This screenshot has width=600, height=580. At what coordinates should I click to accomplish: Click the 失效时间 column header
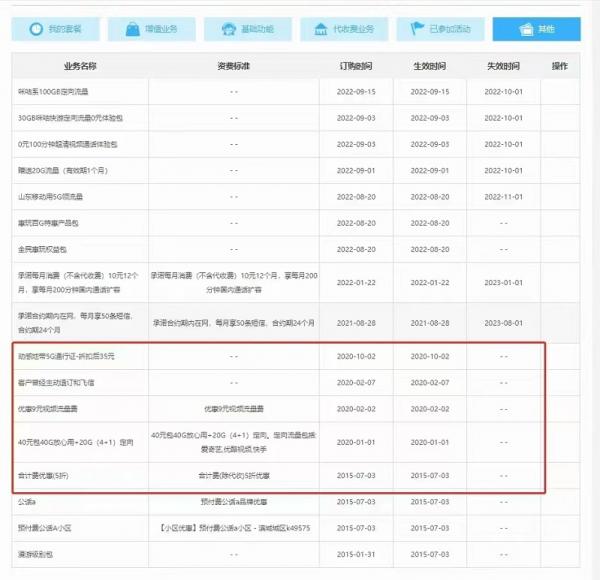coord(504,66)
